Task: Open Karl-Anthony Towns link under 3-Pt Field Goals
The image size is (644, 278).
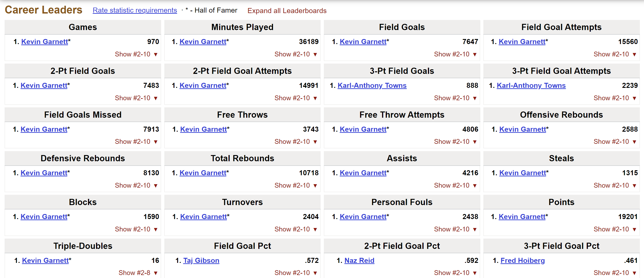Action: (372, 85)
